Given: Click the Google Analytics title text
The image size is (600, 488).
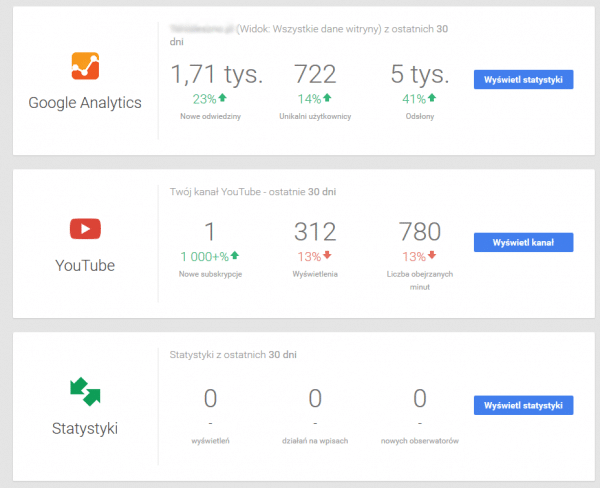Looking at the screenshot, I should pos(85,103).
